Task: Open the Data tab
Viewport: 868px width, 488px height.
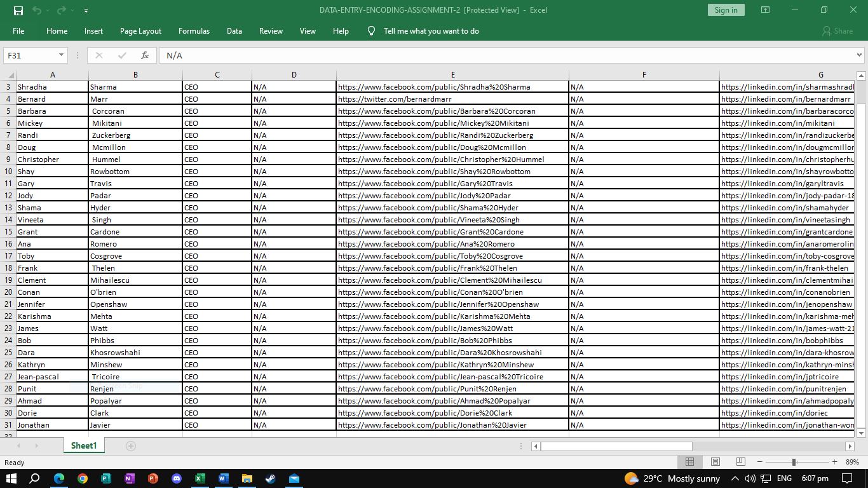Action: pyautogui.click(x=234, y=31)
